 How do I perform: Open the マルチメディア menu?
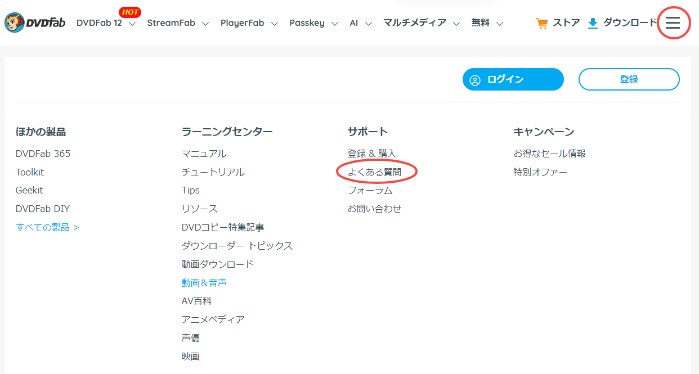(x=415, y=23)
